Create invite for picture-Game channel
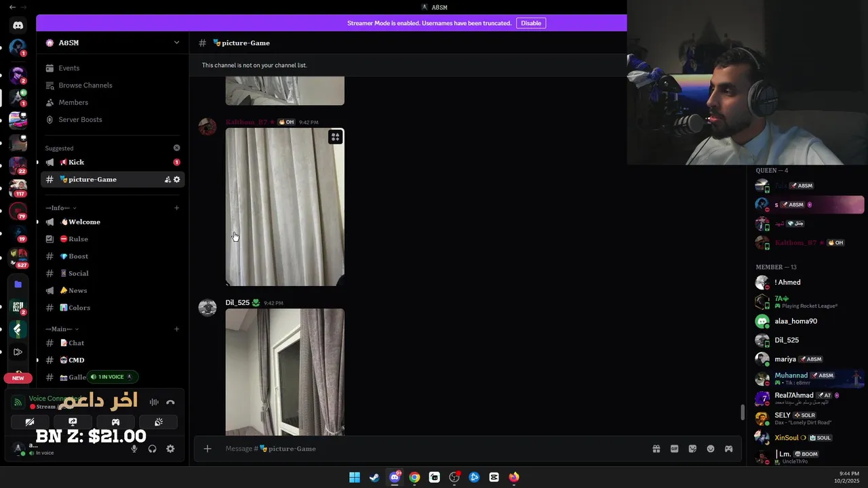Image resolution: width=868 pixels, height=488 pixels. tap(167, 180)
